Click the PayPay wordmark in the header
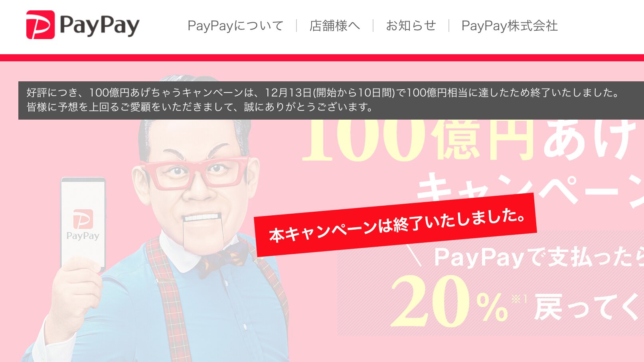The width and height of the screenshot is (644, 362). tap(99, 26)
